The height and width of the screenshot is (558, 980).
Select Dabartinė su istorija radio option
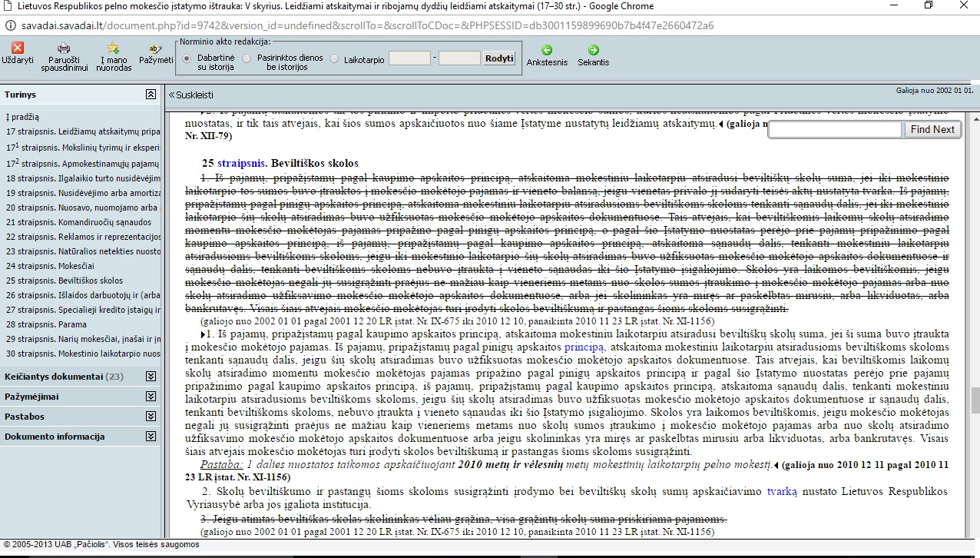187,58
